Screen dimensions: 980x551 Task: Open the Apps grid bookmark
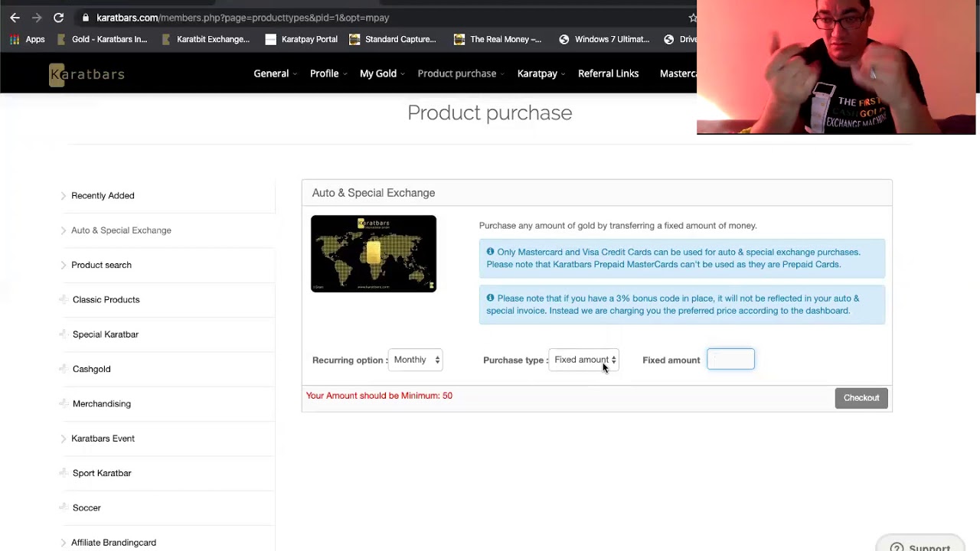click(28, 39)
